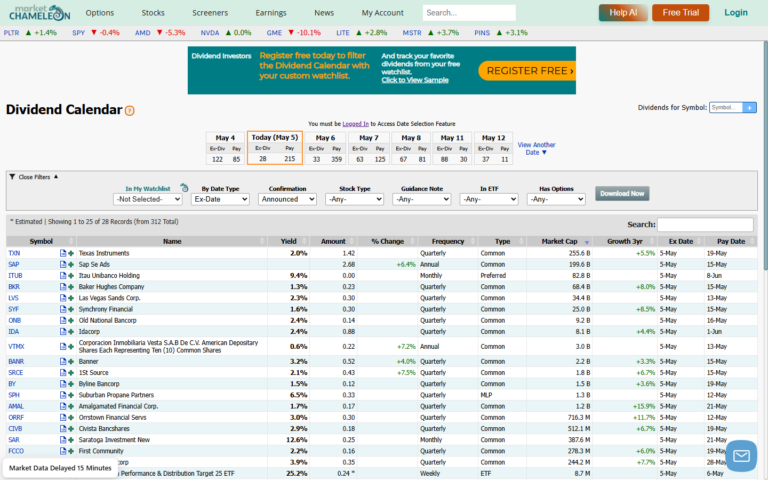Click the watchlist refresh chameleon icon
Viewport: 768px width, 480px height.
[x=184, y=188]
